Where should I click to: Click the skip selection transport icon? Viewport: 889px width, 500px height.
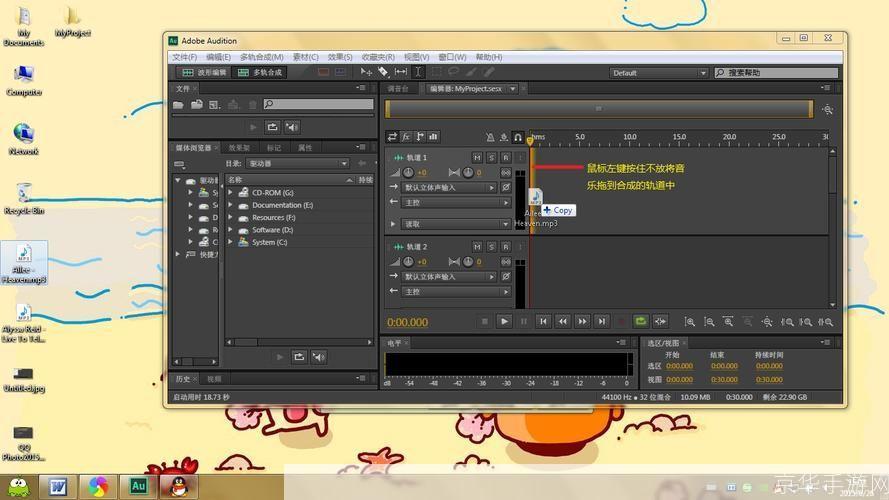[661, 321]
